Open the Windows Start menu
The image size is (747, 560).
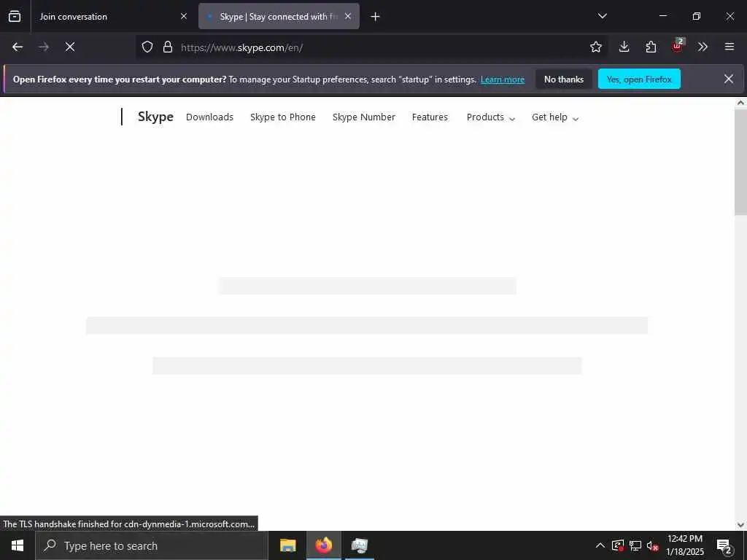click(x=18, y=545)
